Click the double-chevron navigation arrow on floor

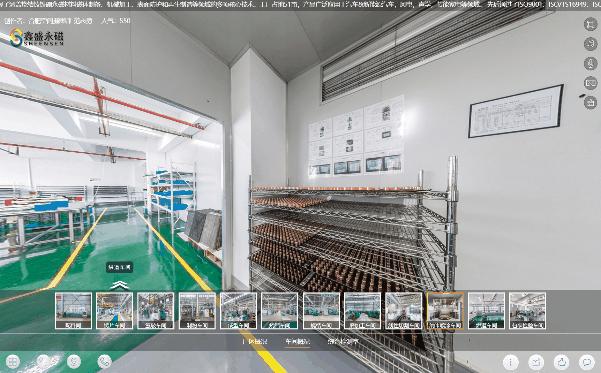tap(119, 285)
